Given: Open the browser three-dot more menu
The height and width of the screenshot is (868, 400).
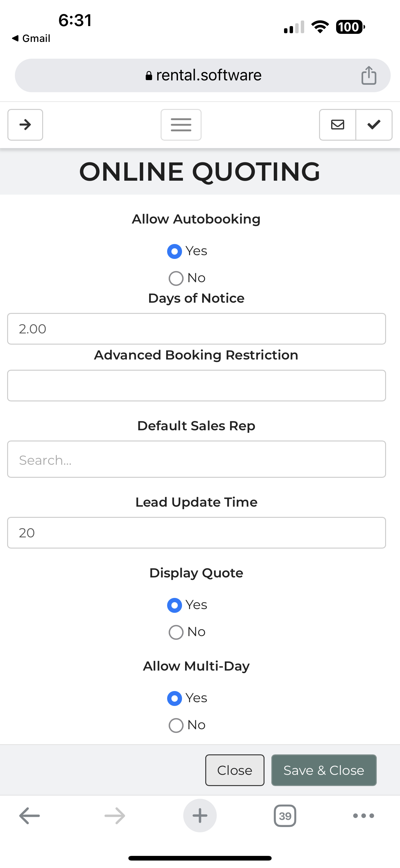Looking at the screenshot, I should tap(363, 816).
